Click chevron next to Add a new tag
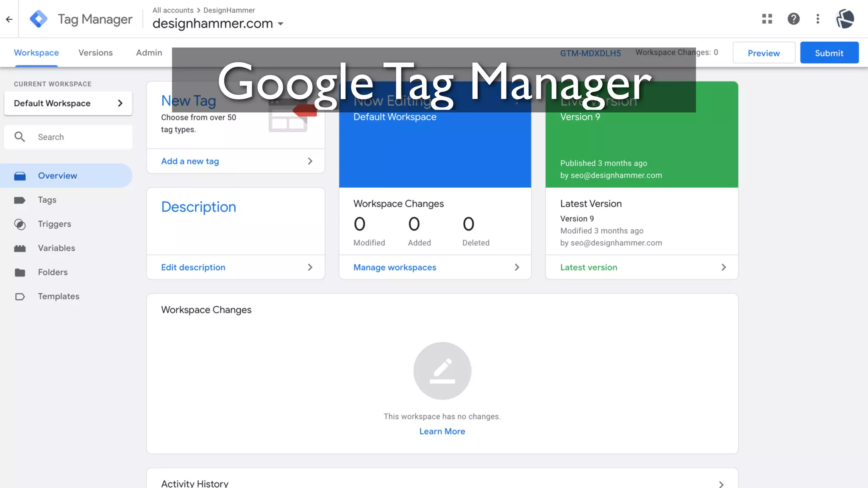Image resolution: width=868 pixels, height=488 pixels. point(310,161)
